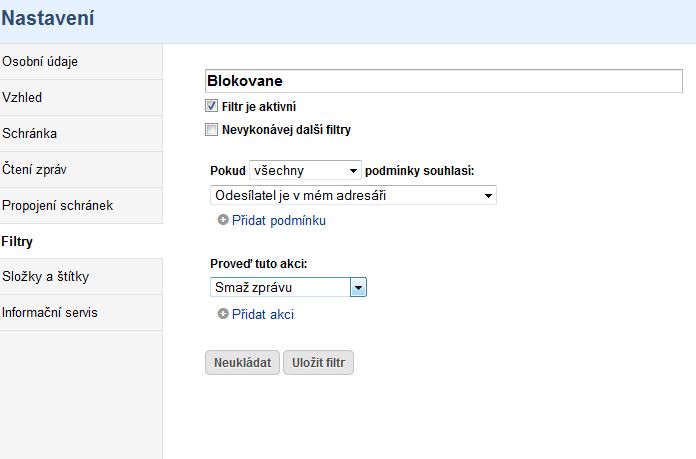Expand the Odesílatel je v mém adresáři dropdown

coord(353,195)
